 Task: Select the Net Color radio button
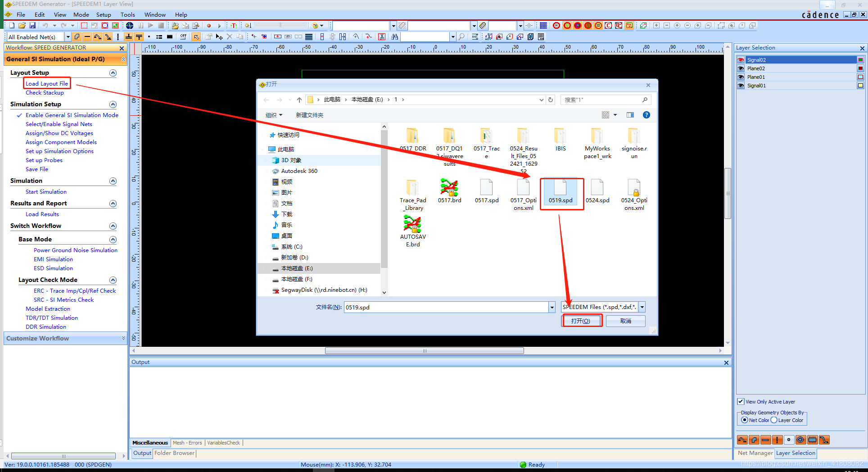coord(745,420)
